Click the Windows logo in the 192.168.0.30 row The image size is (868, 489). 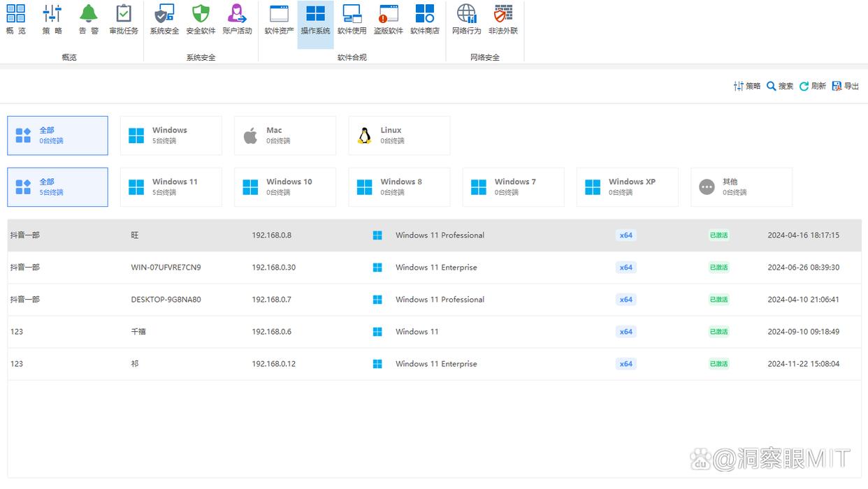point(377,268)
